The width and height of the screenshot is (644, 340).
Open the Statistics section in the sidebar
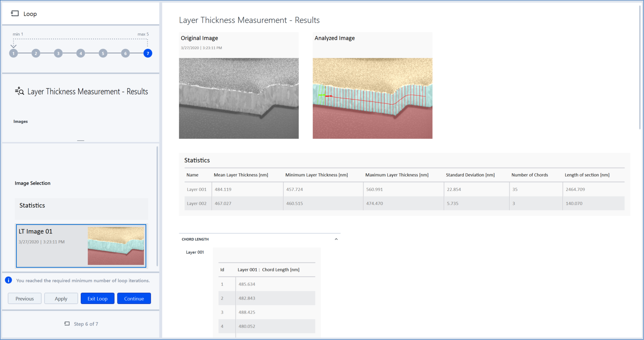(x=32, y=205)
